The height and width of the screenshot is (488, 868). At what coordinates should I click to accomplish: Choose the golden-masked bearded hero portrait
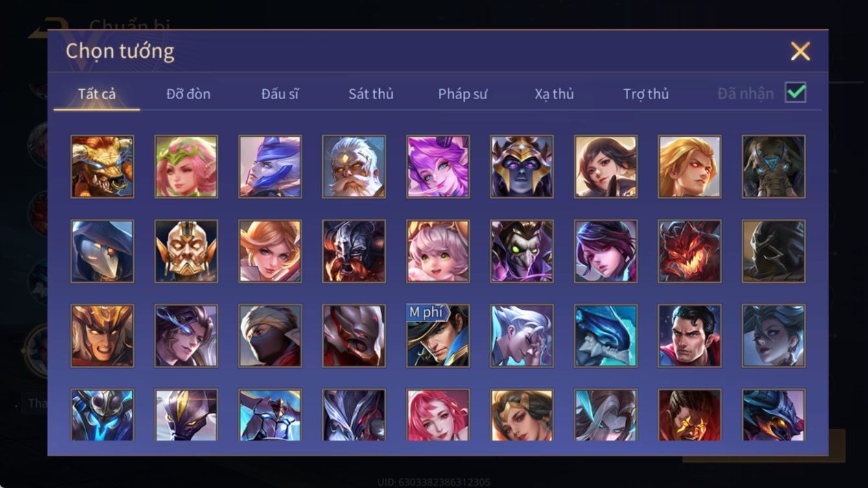pos(186,251)
